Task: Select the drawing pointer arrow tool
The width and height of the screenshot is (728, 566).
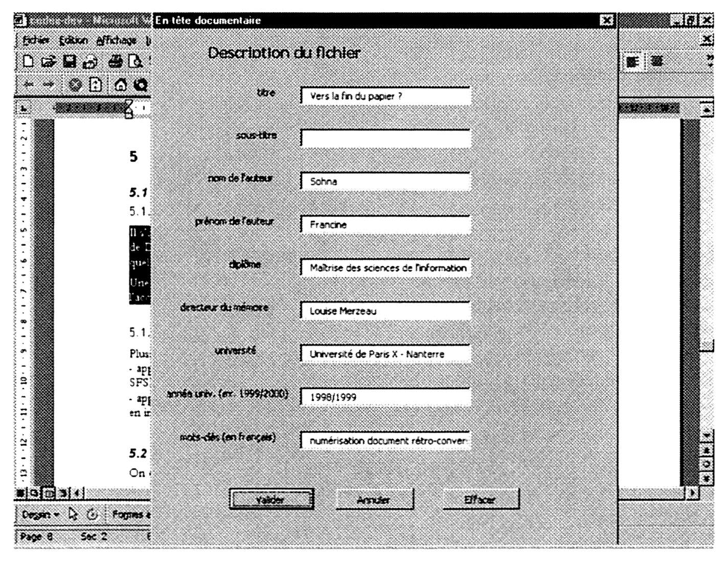Action: (x=73, y=514)
